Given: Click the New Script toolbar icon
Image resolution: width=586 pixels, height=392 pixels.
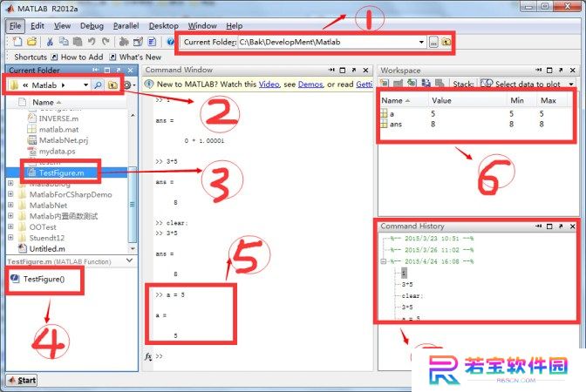Looking at the screenshot, I should click(17, 42).
